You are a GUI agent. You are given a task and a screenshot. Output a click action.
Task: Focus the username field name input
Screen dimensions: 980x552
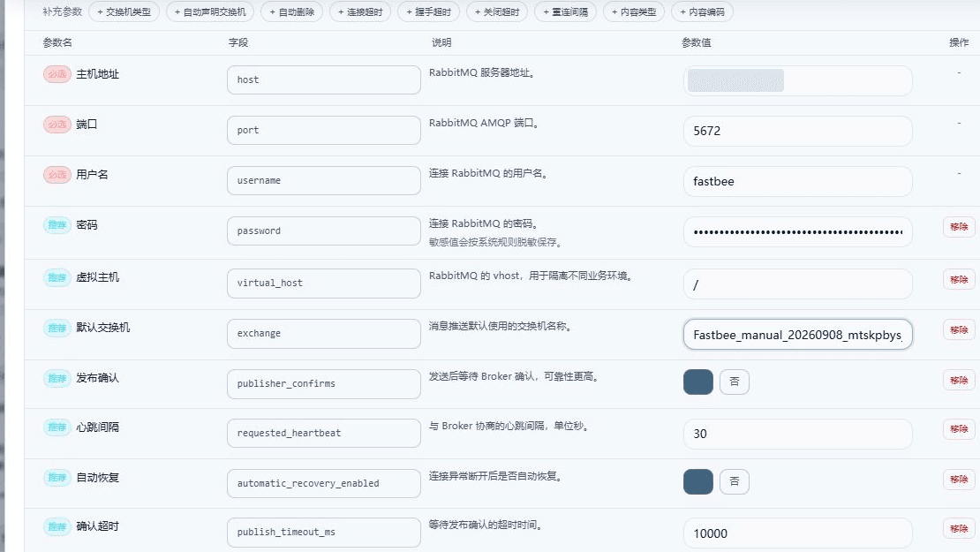324,180
